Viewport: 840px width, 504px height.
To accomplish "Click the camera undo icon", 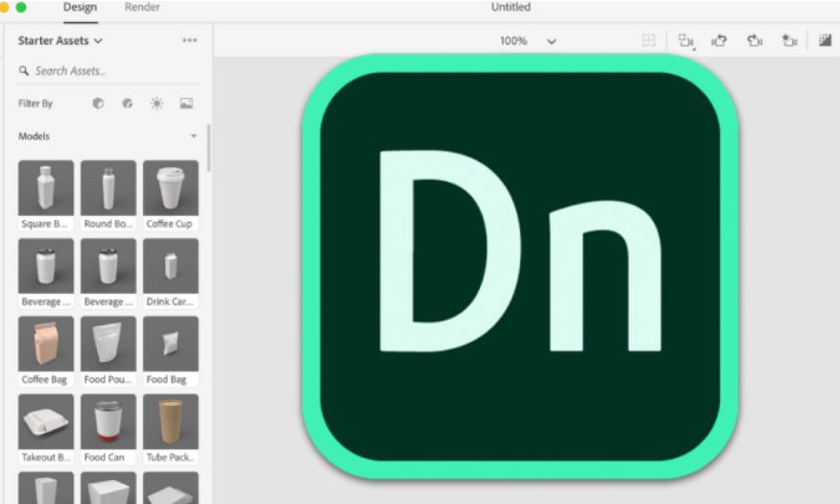I will coord(719,40).
